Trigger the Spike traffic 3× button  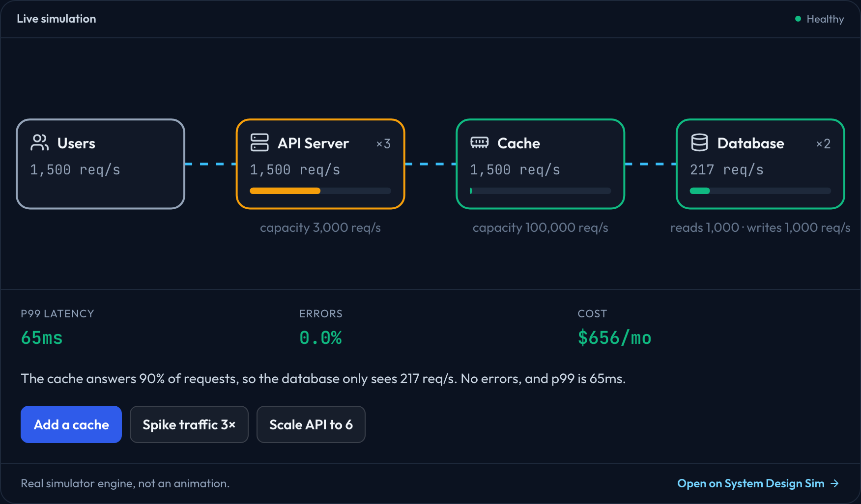189,424
